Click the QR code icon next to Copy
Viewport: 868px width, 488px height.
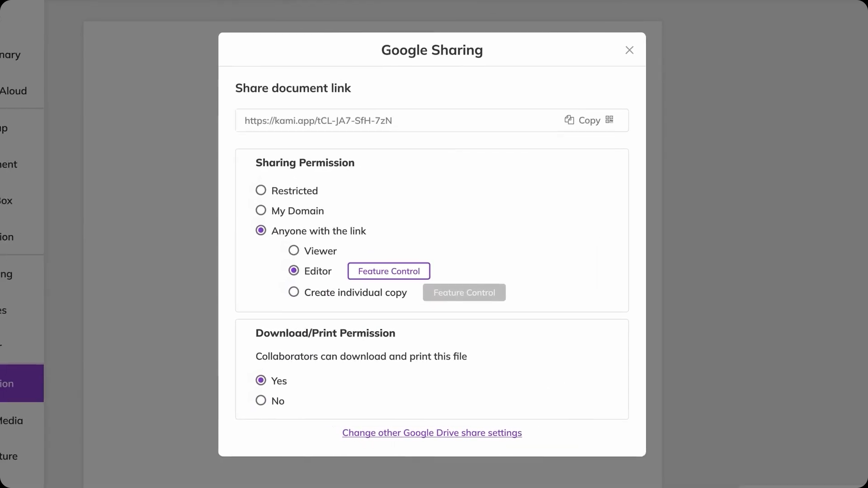[609, 120]
